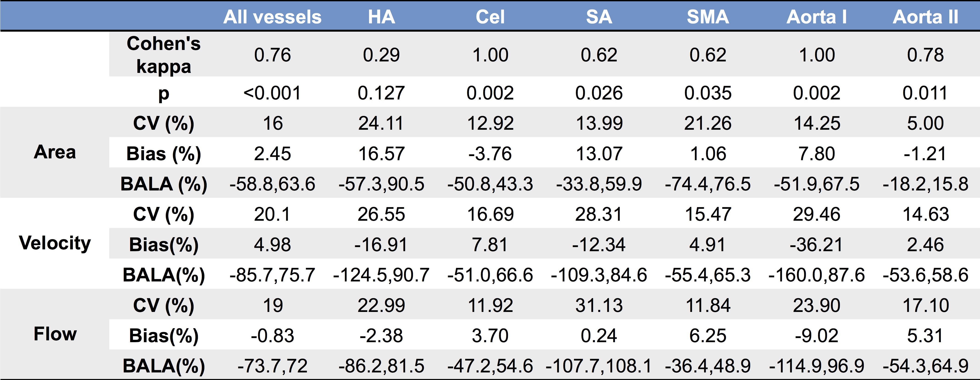
Task: Select HA kappa value 0.29
Action: 381,55
